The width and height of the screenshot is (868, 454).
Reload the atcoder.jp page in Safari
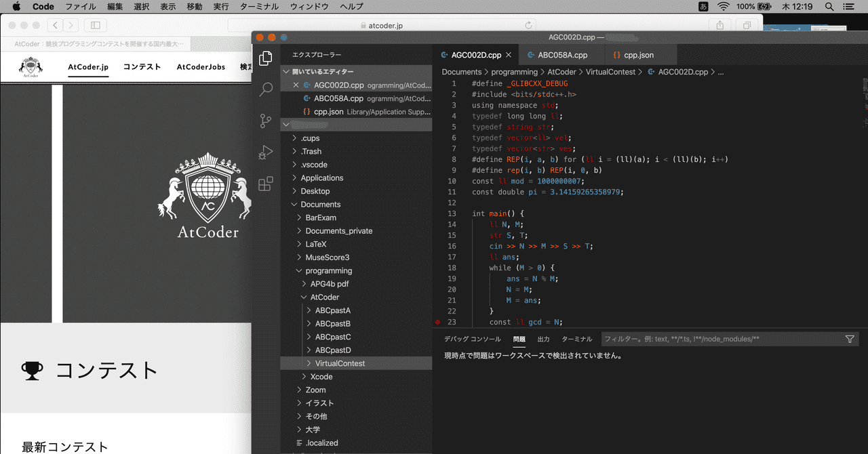[528, 25]
